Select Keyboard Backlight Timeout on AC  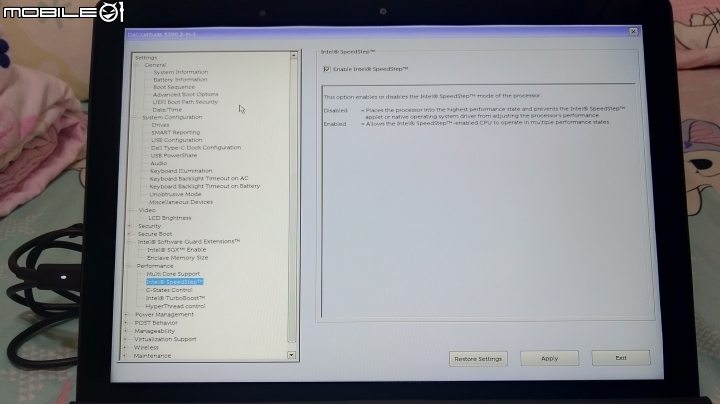pyautogui.click(x=199, y=179)
